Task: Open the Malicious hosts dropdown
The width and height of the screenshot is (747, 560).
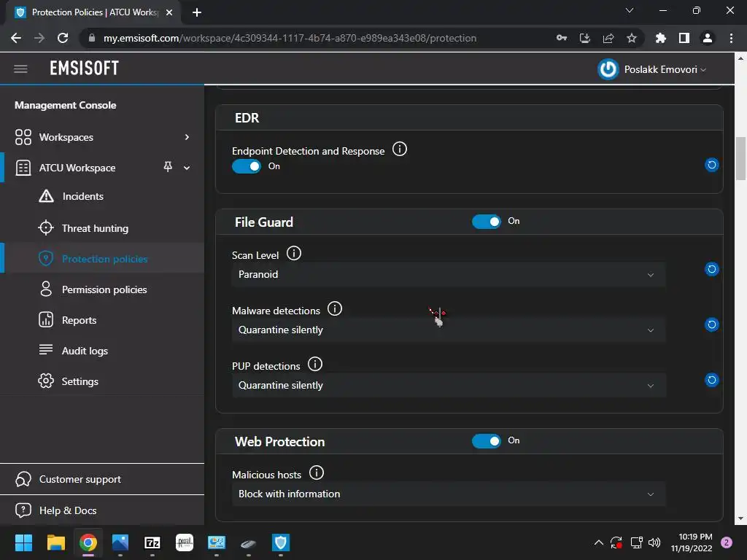Action: pyautogui.click(x=449, y=494)
